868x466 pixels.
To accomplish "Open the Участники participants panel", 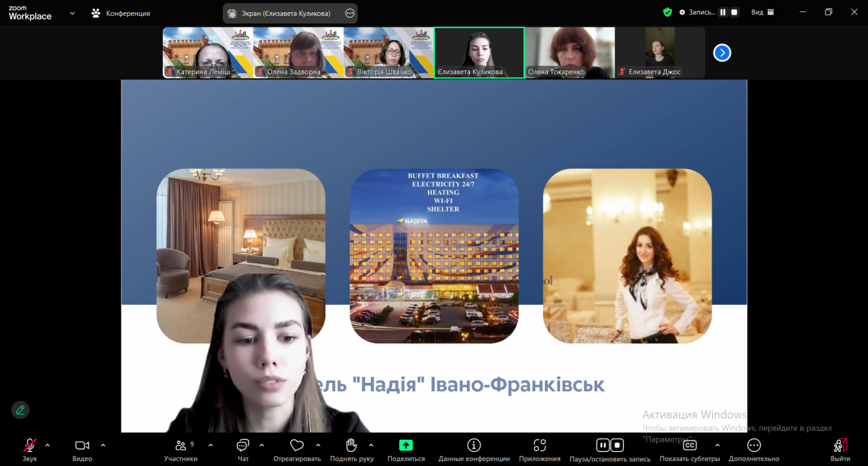I will coord(180,450).
